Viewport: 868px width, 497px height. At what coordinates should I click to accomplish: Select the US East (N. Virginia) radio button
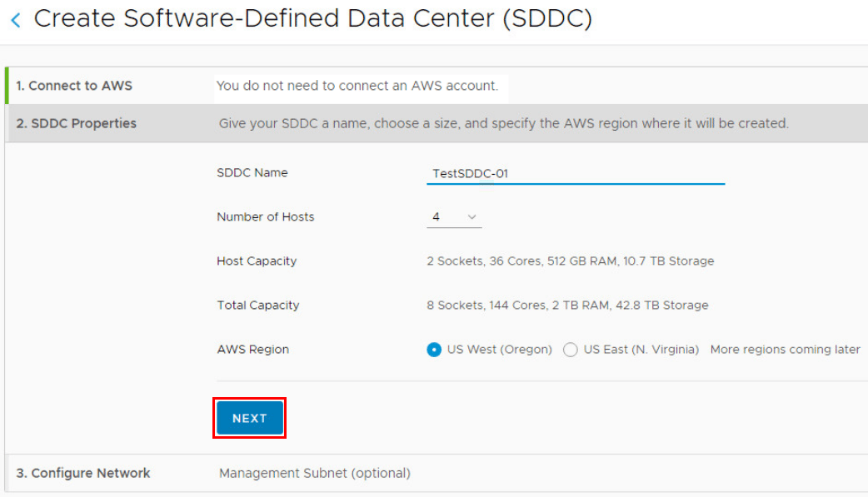point(571,350)
